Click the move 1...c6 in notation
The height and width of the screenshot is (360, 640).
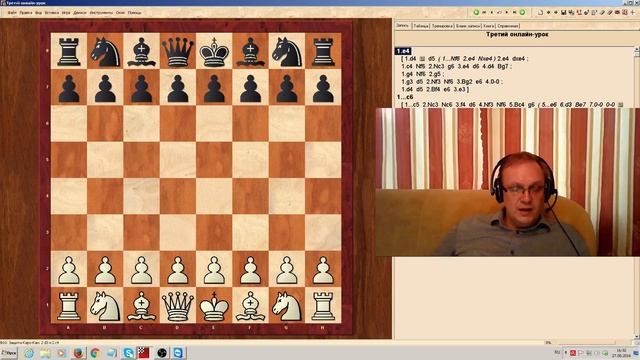click(x=405, y=97)
